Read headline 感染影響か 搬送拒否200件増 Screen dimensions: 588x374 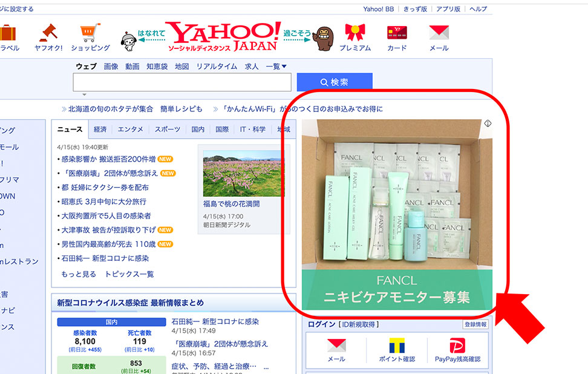click(108, 159)
